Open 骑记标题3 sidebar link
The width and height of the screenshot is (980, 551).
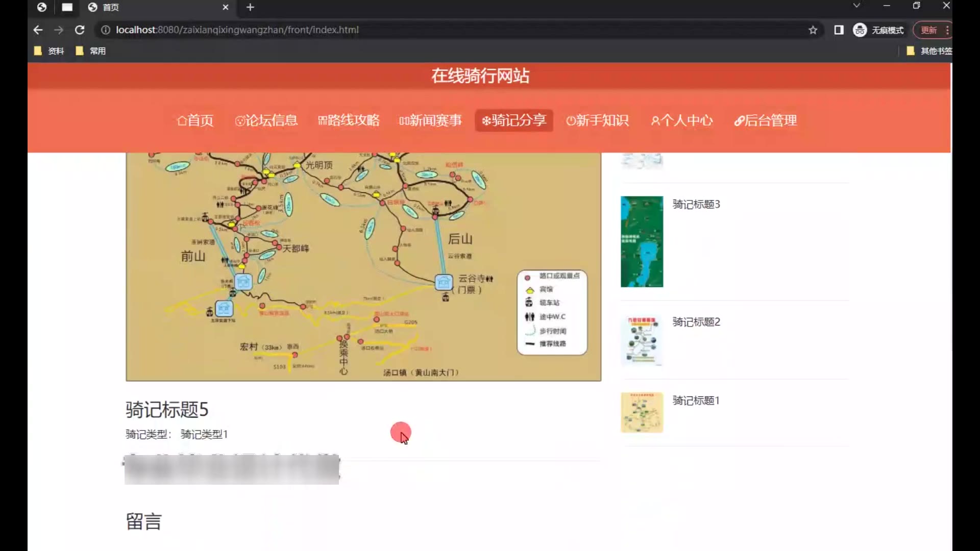pyautogui.click(x=696, y=204)
